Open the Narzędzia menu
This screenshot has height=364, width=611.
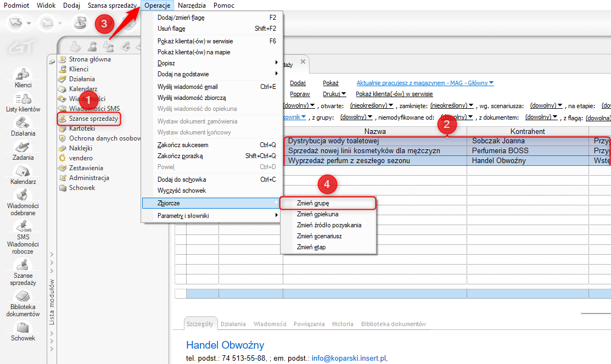[x=192, y=5]
